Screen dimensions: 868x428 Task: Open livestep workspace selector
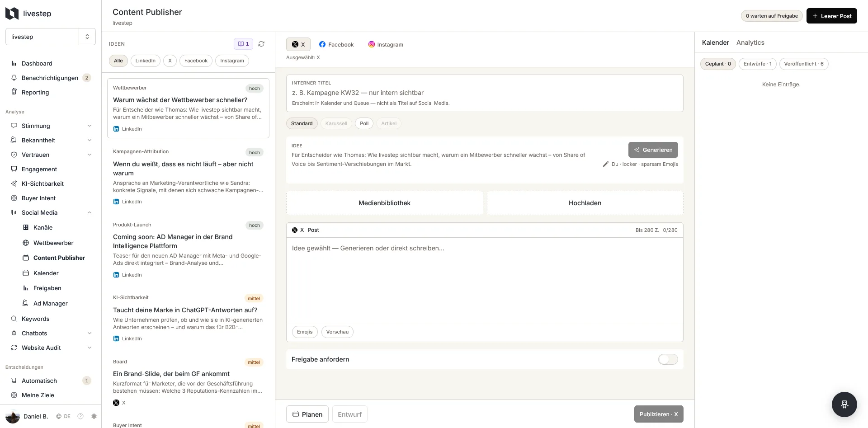click(51, 37)
